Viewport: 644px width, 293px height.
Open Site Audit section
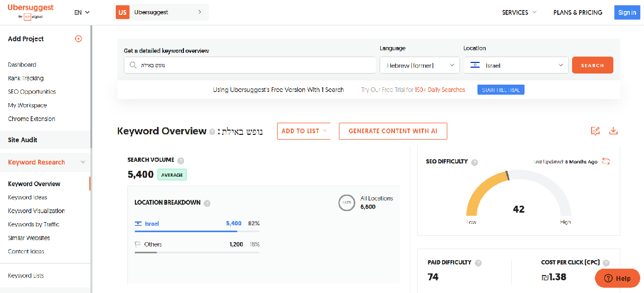[23, 140]
